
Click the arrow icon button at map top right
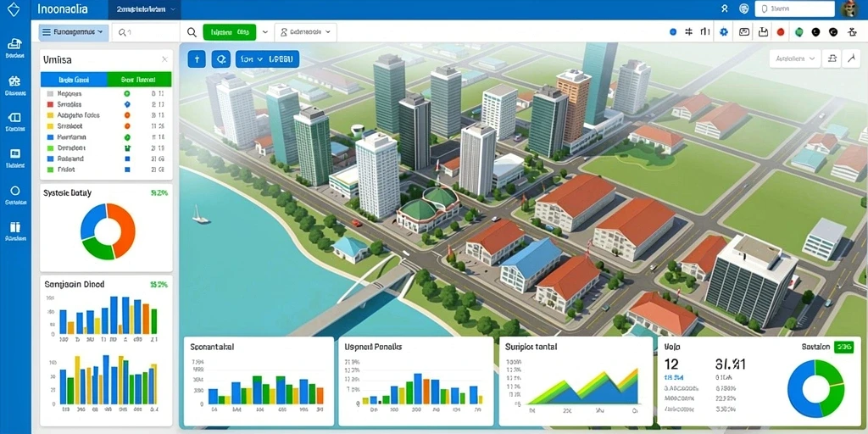coord(851,58)
